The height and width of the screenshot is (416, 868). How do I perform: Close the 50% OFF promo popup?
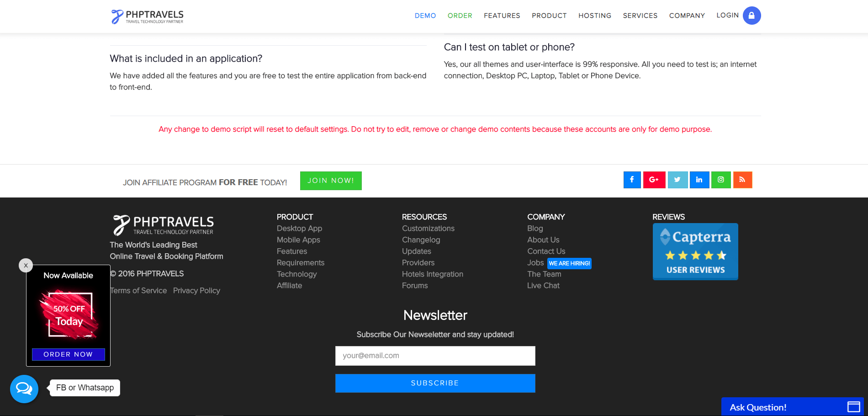[26, 265]
